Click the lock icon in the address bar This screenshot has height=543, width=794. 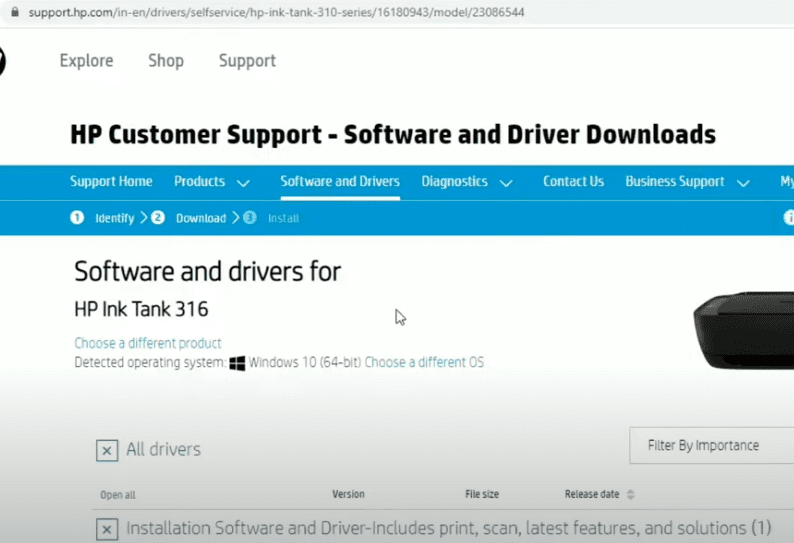[14, 13]
